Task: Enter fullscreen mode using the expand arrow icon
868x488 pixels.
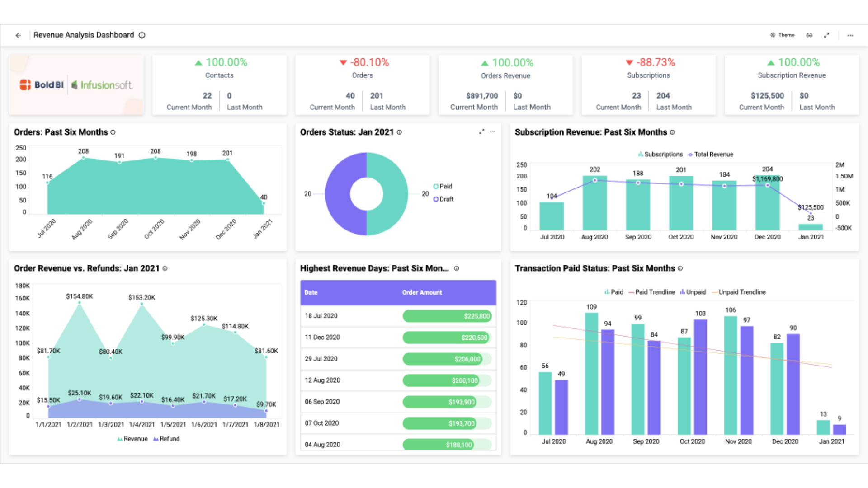Action: [827, 35]
